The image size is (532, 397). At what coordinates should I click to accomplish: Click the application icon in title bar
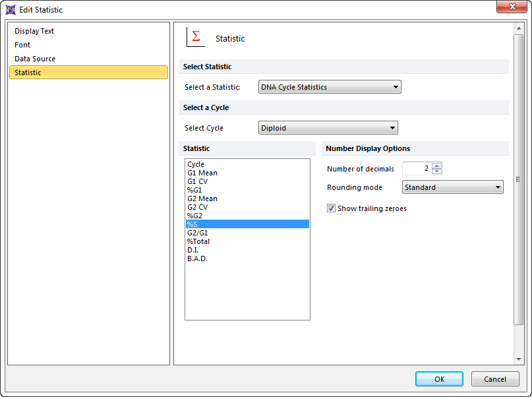tap(11, 10)
